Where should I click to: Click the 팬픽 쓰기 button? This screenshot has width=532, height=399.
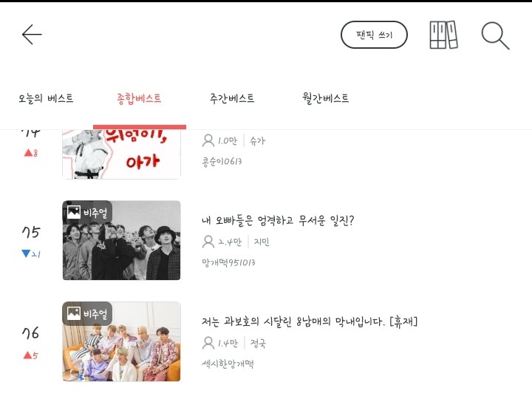coord(374,35)
